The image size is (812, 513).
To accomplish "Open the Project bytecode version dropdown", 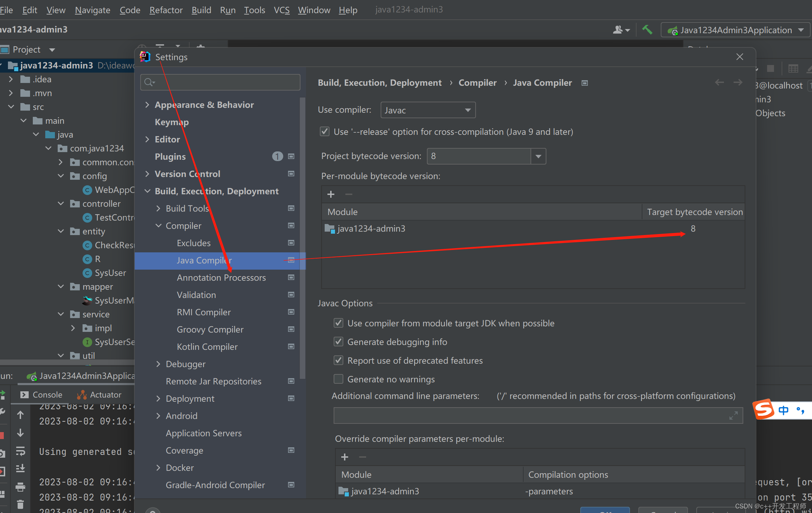I will tap(538, 156).
